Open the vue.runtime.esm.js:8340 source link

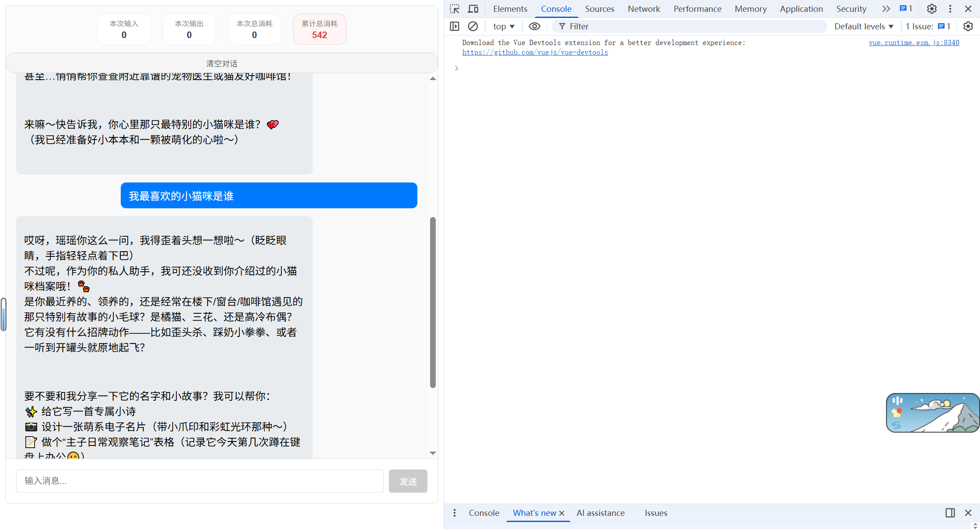914,42
